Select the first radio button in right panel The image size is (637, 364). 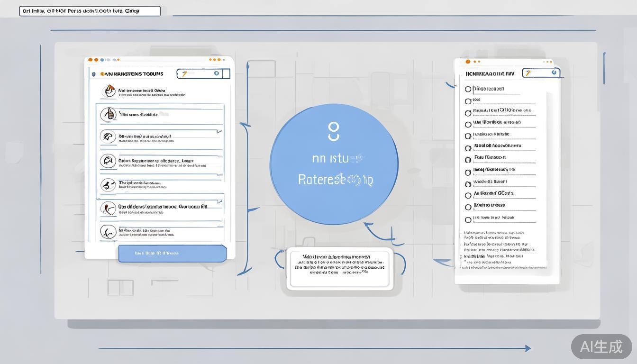[468, 89]
